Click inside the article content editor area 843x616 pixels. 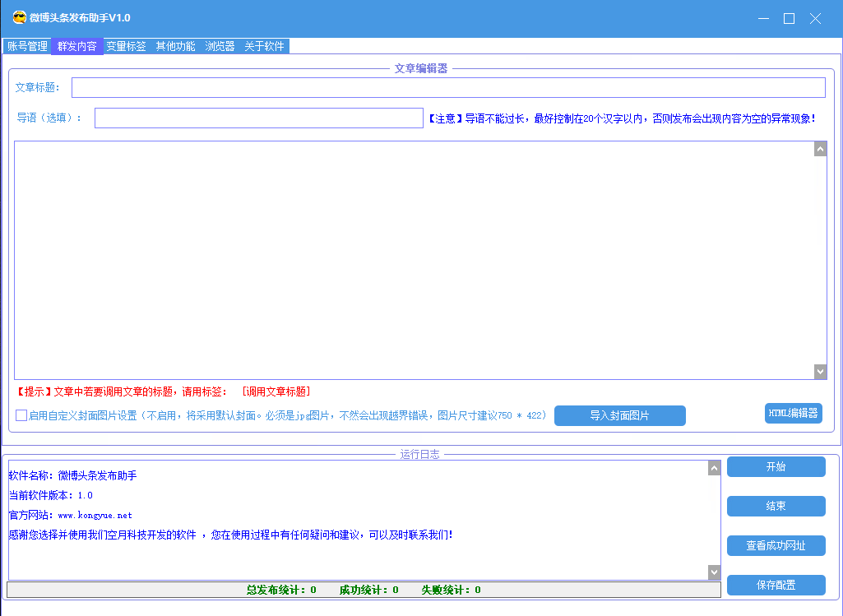(414, 260)
